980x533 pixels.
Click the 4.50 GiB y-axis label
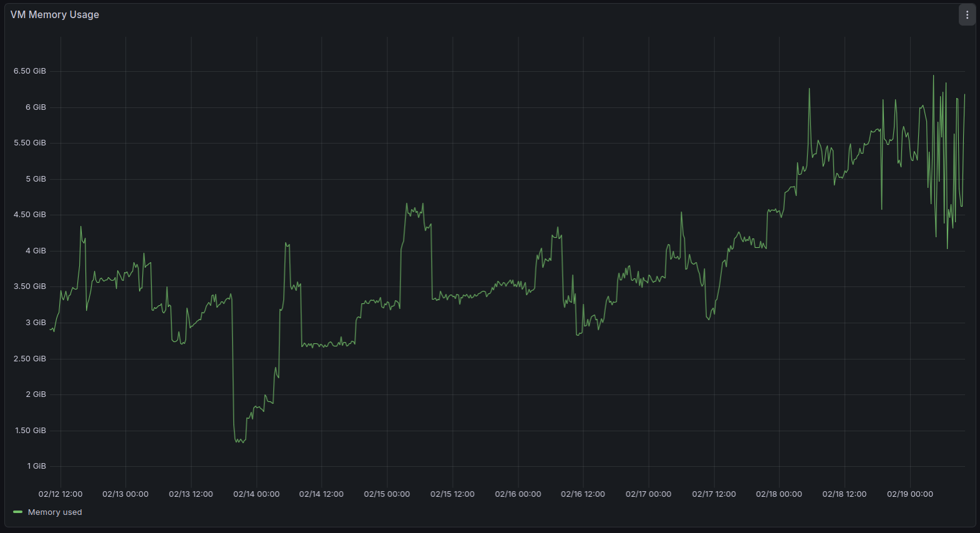pos(30,215)
